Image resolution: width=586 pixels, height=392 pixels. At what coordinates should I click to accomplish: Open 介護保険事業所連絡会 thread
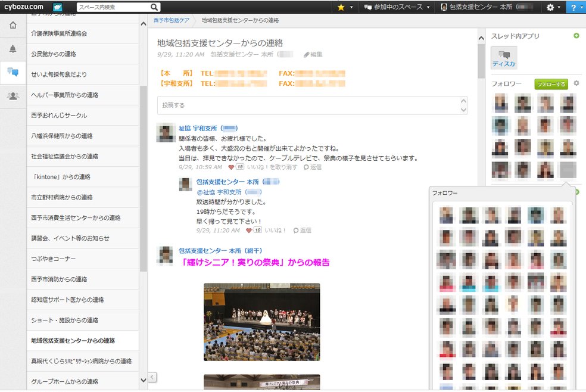click(83, 33)
